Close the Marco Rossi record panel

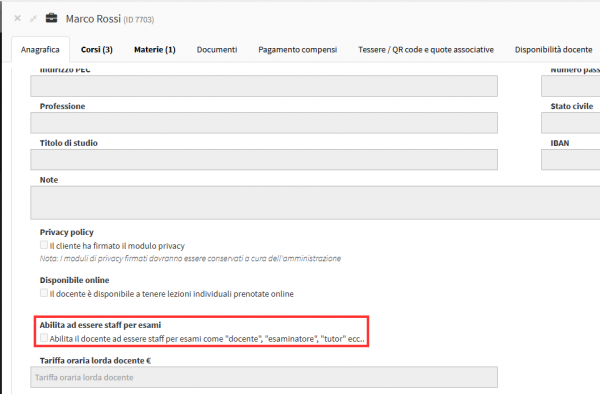[x=17, y=18]
